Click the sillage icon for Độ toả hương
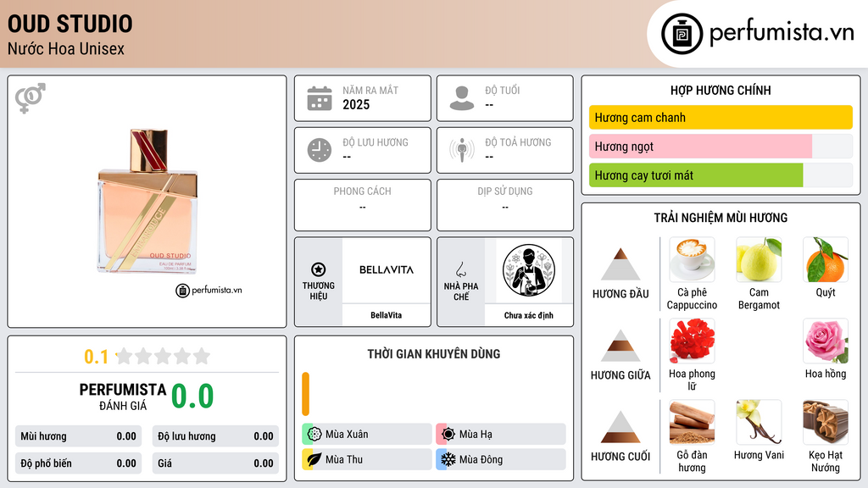This screenshot has width=868, height=488. click(x=462, y=150)
